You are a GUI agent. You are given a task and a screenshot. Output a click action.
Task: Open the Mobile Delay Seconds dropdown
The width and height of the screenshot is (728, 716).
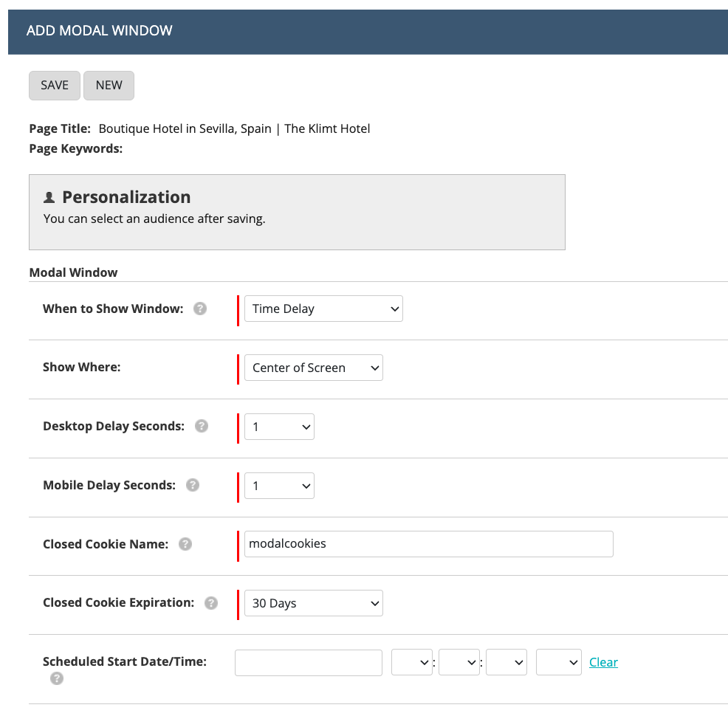[x=279, y=486]
